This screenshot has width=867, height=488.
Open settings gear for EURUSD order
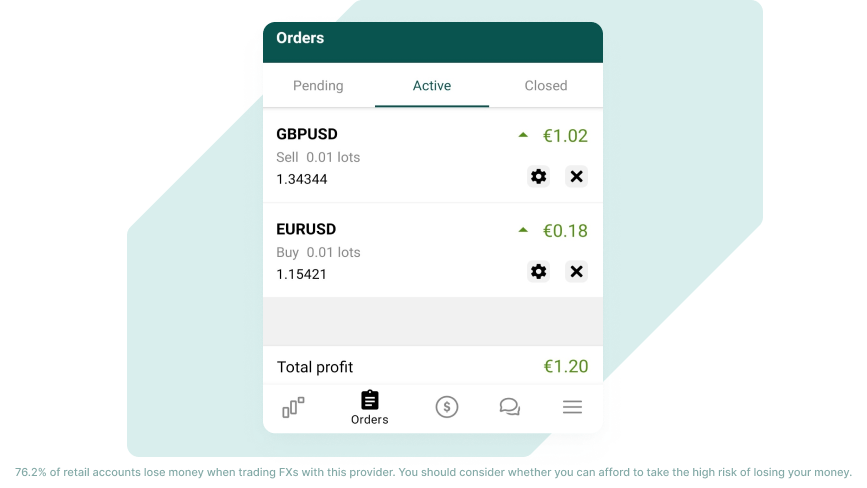[538, 271]
